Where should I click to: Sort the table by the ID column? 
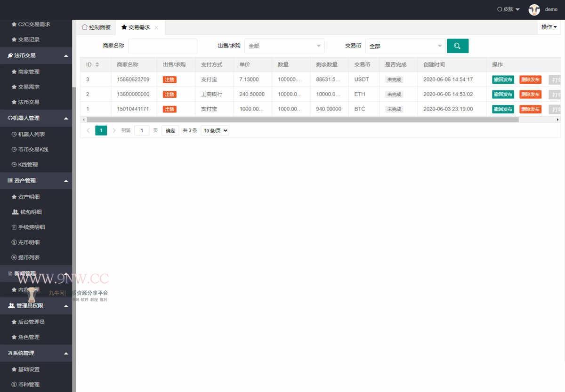pos(89,64)
